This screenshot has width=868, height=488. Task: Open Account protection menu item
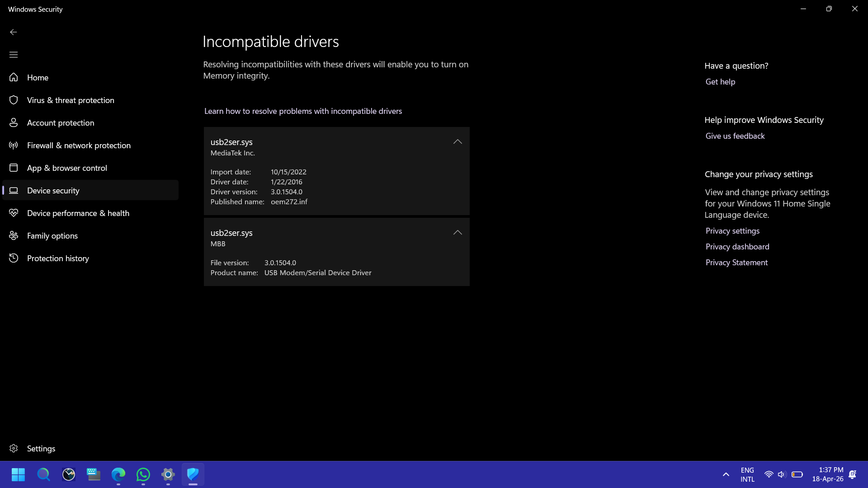90,122
